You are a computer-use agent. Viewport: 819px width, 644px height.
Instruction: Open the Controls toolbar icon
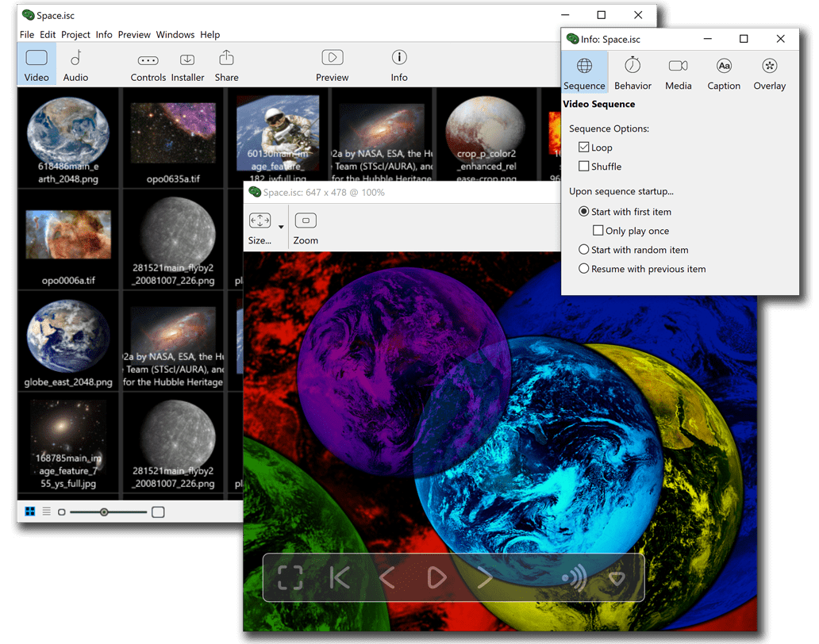point(148,66)
